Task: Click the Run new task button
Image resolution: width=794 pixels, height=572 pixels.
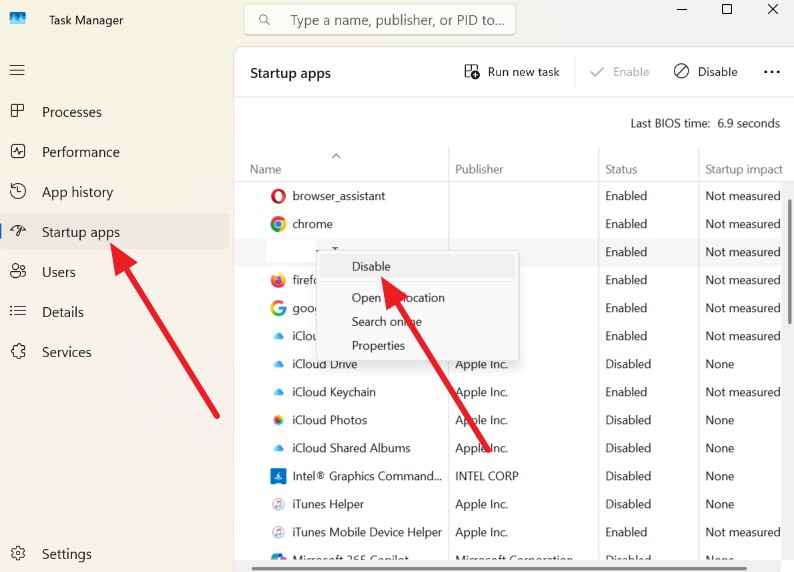Action: click(x=511, y=72)
